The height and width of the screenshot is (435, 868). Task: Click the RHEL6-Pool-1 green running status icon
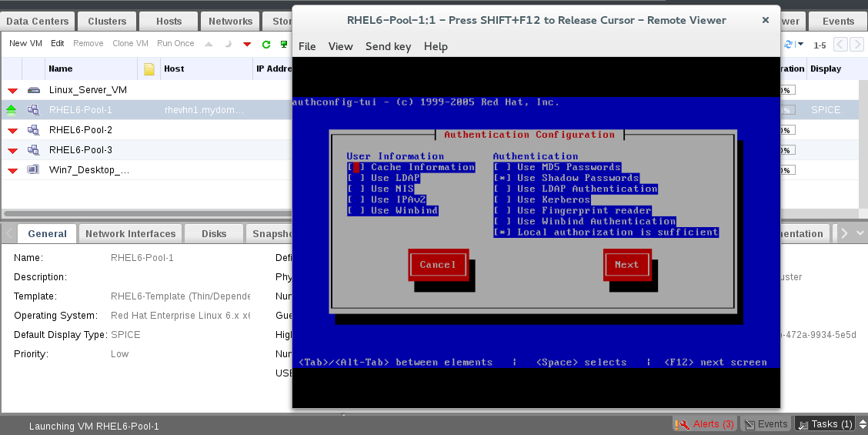12,110
